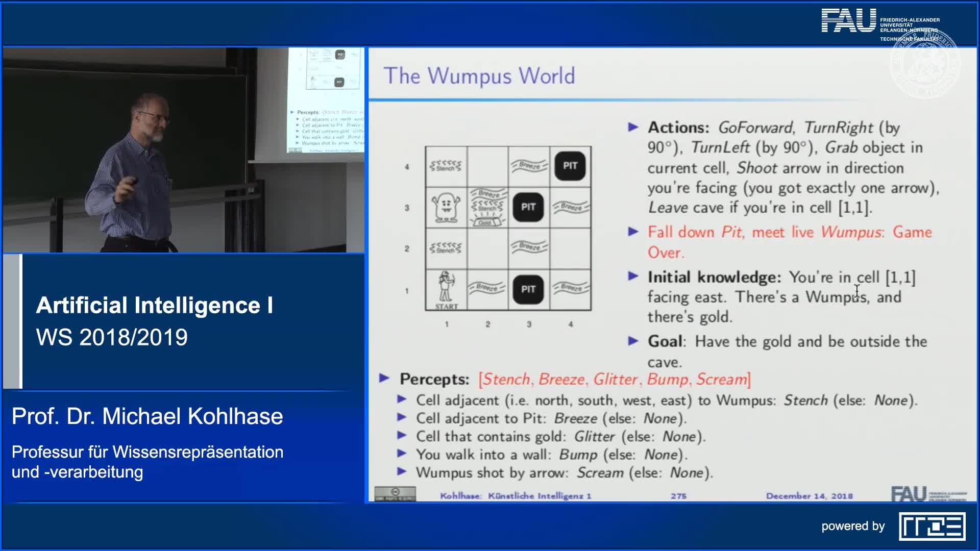Click the Stench icon in top-left cell

[446, 166]
